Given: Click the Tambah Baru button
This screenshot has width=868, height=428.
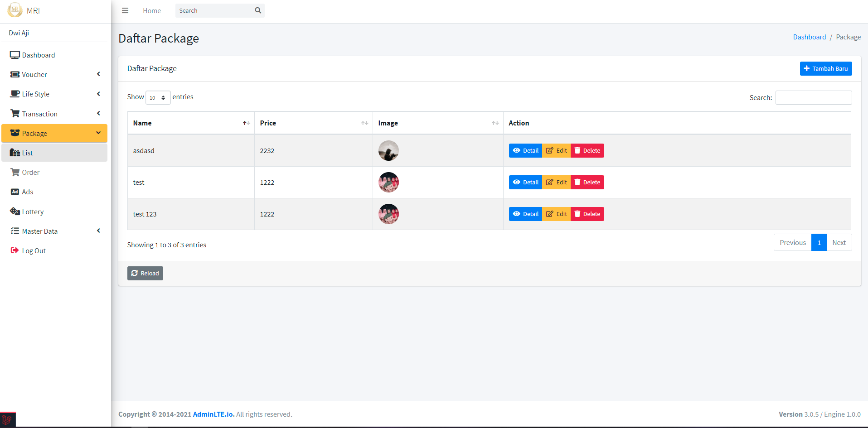Looking at the screenshot, I should tap(826, 68).
